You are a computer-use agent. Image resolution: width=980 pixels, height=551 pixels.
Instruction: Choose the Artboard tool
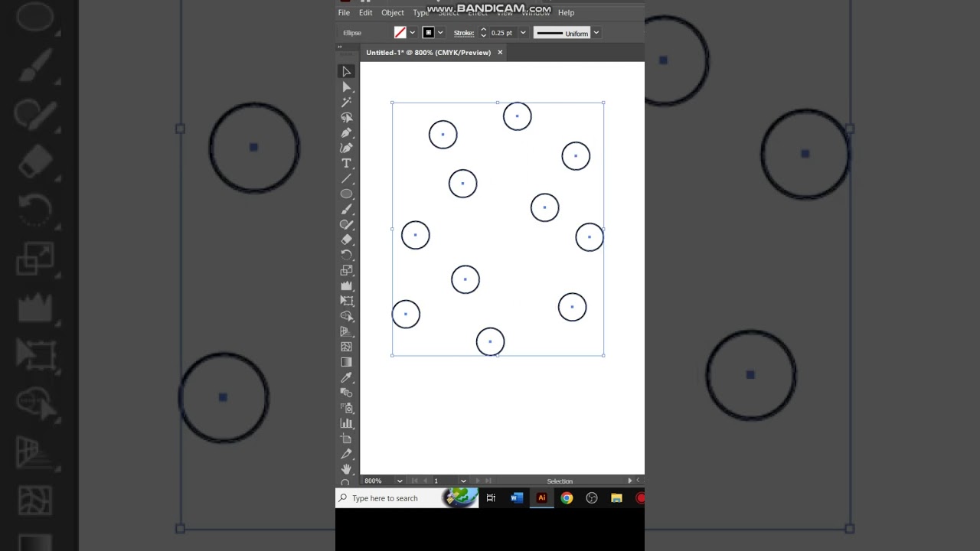tap(346, 439)
